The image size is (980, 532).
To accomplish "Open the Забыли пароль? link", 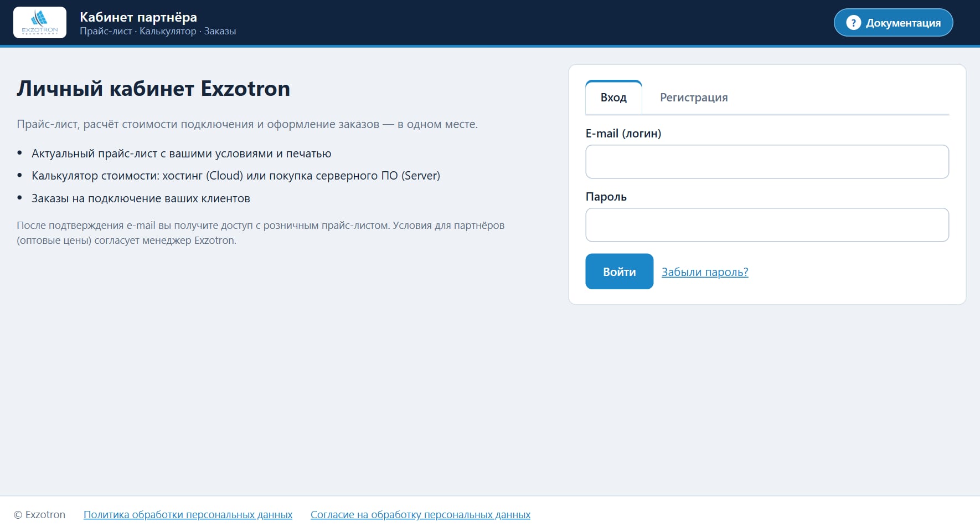I will (x=705, y=272).
